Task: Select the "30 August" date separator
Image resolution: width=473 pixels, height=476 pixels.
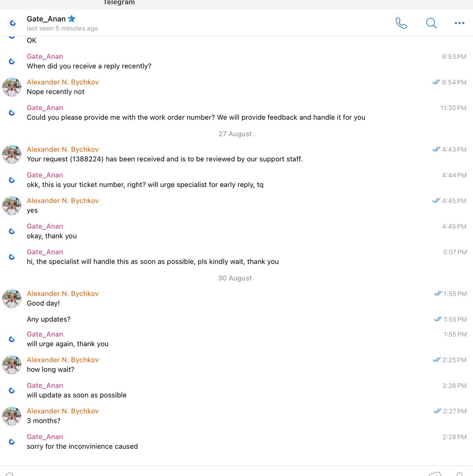Action: [x=235, y=278]
